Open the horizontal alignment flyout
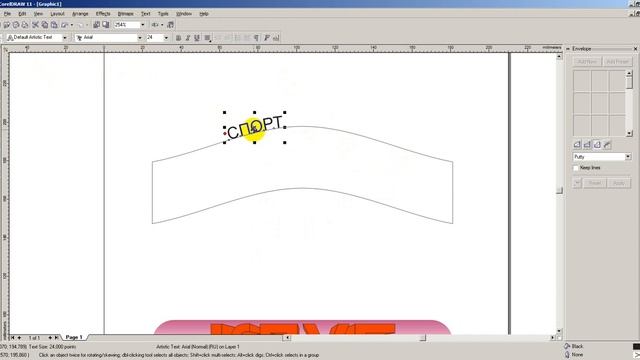Viewport: 640px width, 360px height. pyautogui.click(x=207, y=38)
